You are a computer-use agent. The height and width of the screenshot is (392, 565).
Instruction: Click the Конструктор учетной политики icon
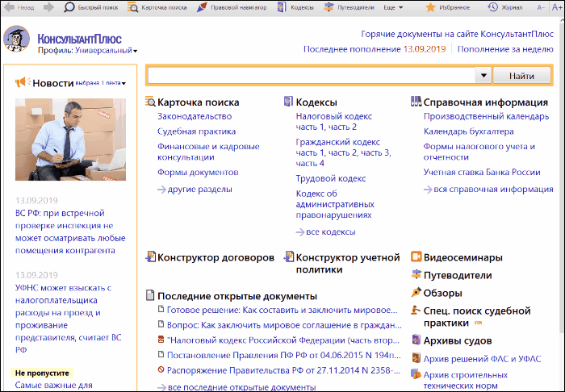(x=289, y=257)
